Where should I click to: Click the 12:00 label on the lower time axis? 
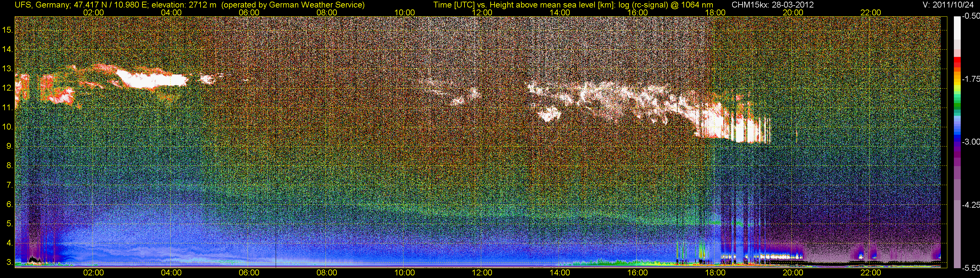(482, 273)
